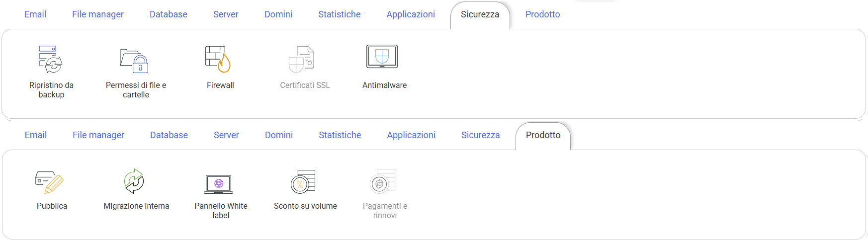
Task: Click the Permessi di file e cartelle icon
Action: pyautogui.click(x=134, y=61)
